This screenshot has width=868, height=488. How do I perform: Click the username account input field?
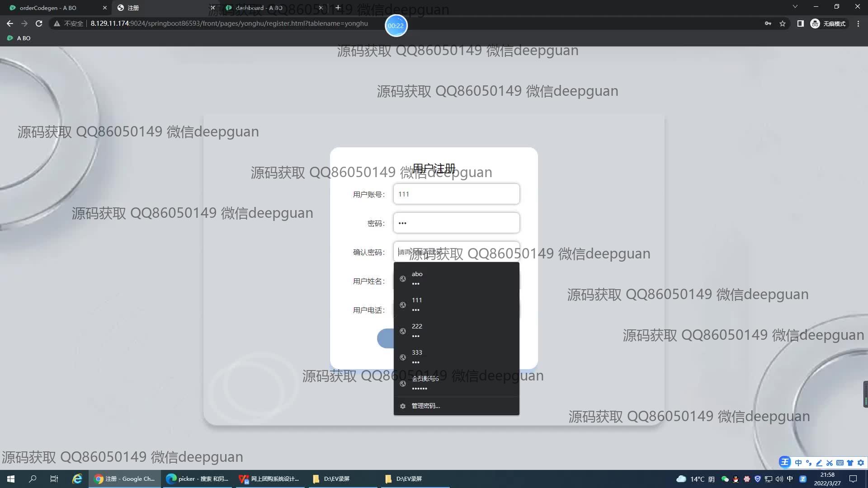456,194
